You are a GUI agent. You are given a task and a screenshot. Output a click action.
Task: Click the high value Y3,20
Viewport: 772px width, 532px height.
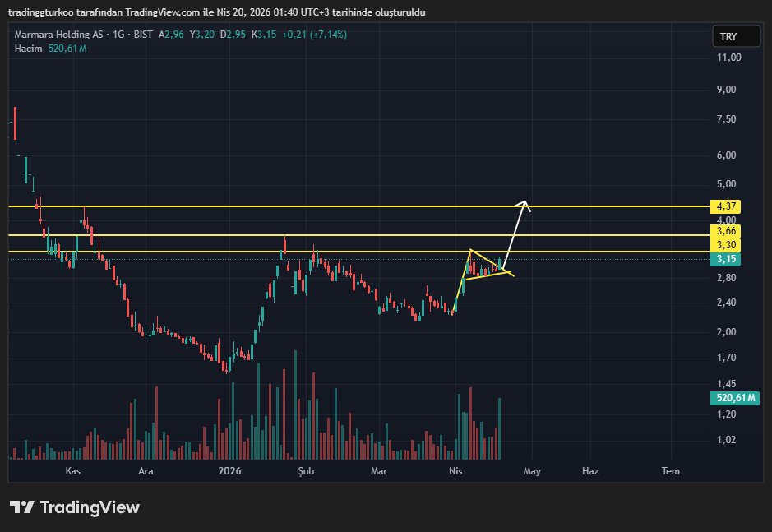202,35
